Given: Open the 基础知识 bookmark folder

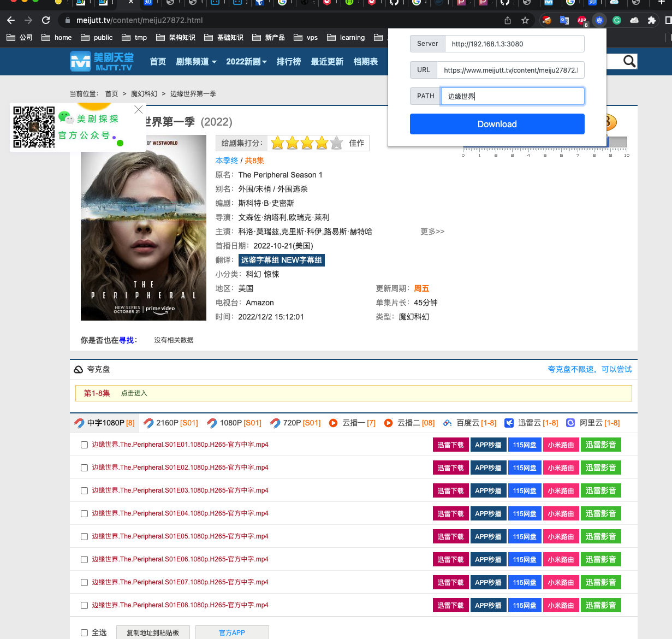Looking at the screenshot, I should pos(224,38).
